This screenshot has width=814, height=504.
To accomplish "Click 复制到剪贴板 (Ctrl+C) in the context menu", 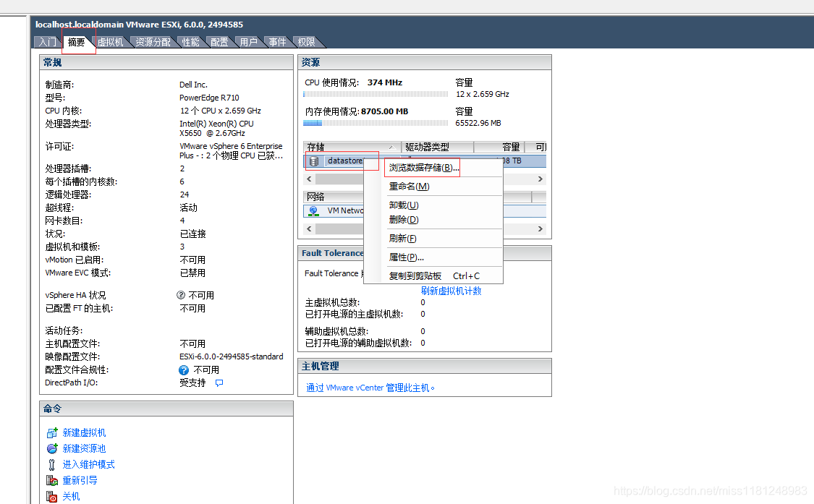I will (x=433, y=276).
